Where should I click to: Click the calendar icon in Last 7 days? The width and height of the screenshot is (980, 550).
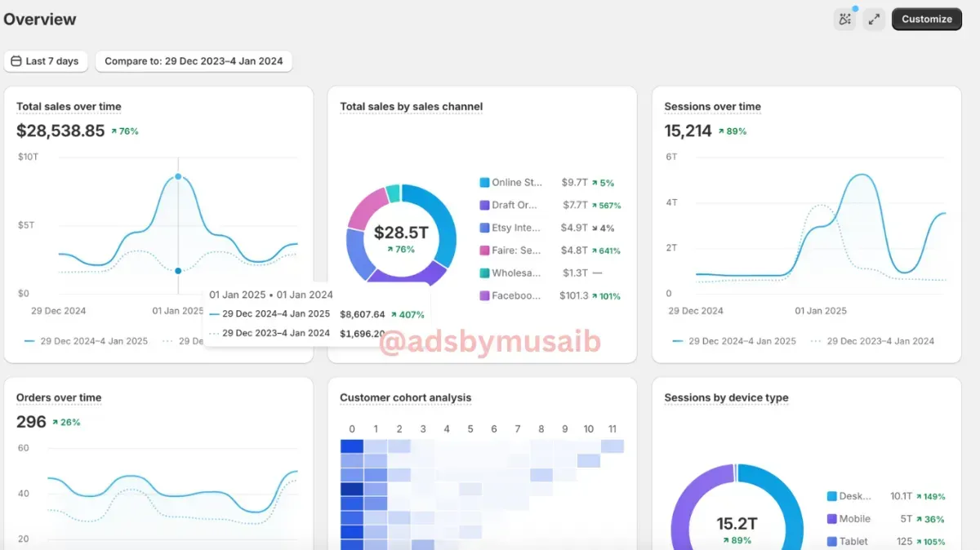16,61
